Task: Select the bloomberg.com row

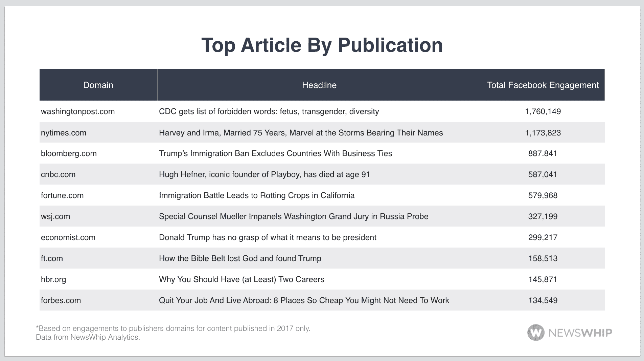Action: [x=68, y=153]
